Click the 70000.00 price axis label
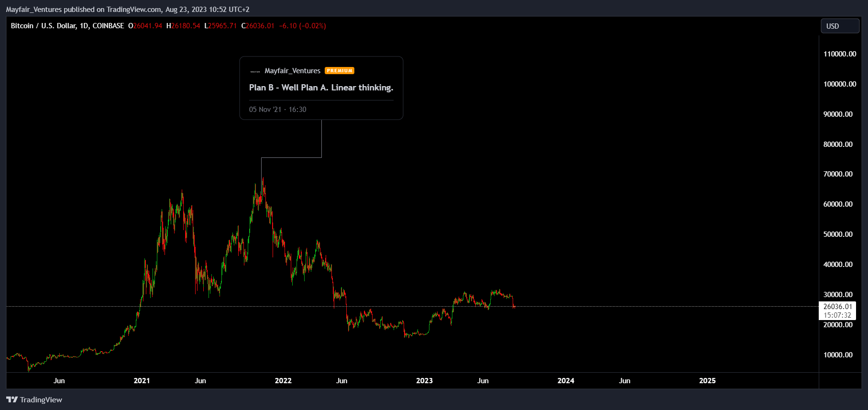 838,174
